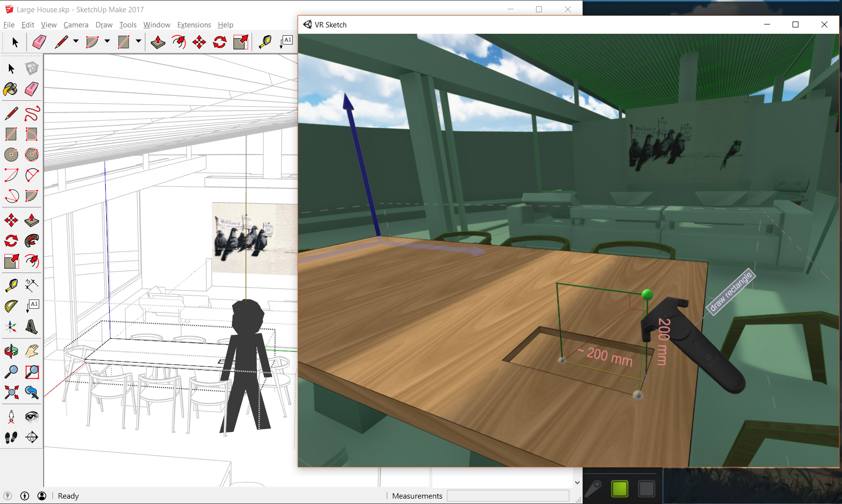Open the Rectangle tool dropdown arrow

pyautogui.click(x=139, y=42)
